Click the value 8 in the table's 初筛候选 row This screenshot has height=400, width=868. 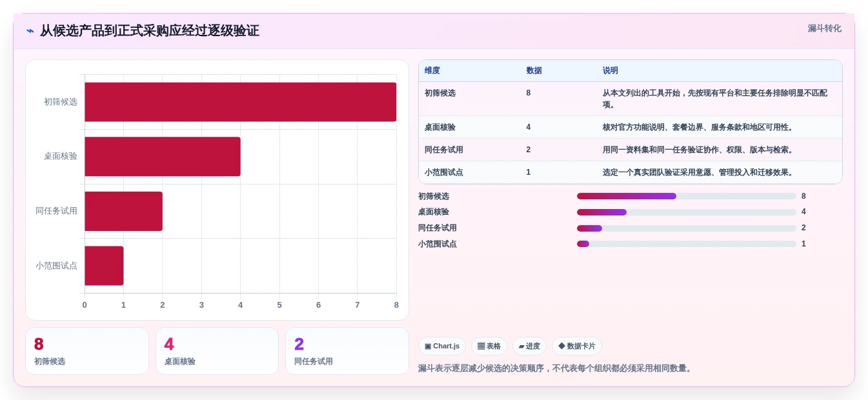(x=529, y=93)
